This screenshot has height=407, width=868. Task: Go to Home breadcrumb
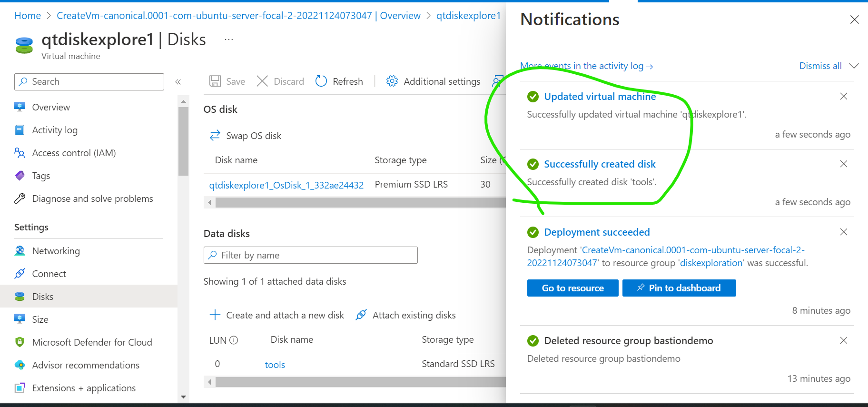pyautogui.click(x=28, y=16)
